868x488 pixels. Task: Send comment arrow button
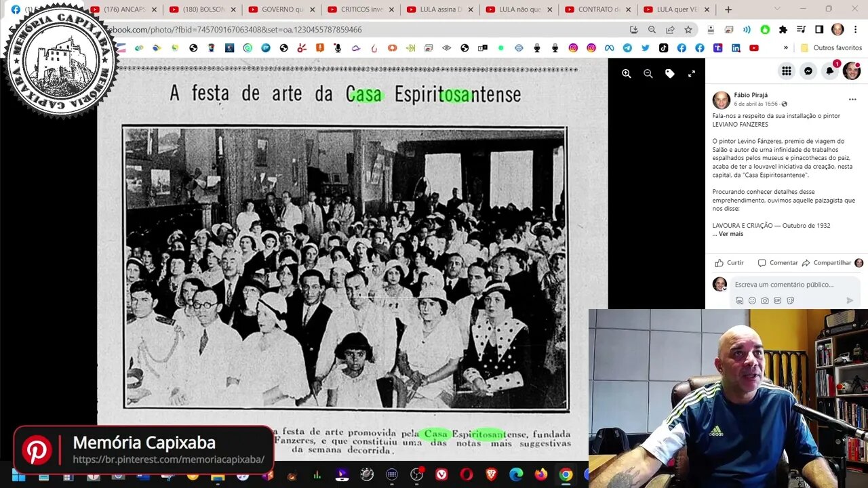click(x=850, y=300)
